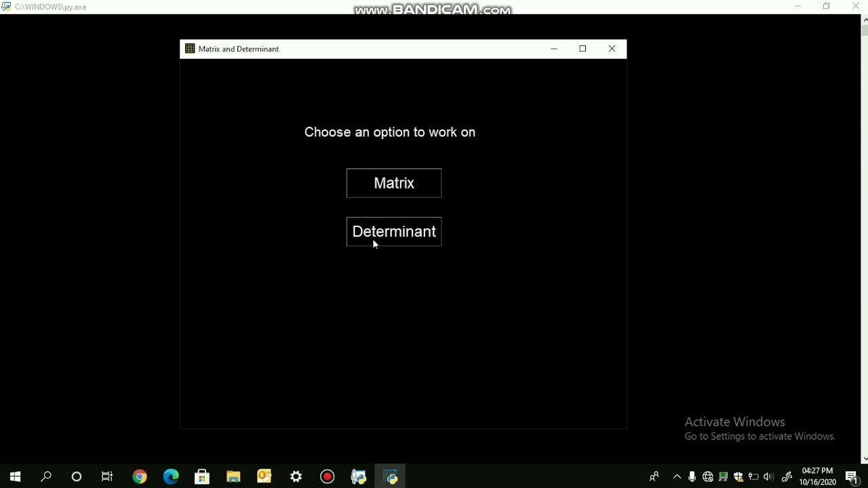Open Settings gear on taskbar
The height and width of the screenshot is (488, 868).
pyautogui.click(x=296, y=476)
